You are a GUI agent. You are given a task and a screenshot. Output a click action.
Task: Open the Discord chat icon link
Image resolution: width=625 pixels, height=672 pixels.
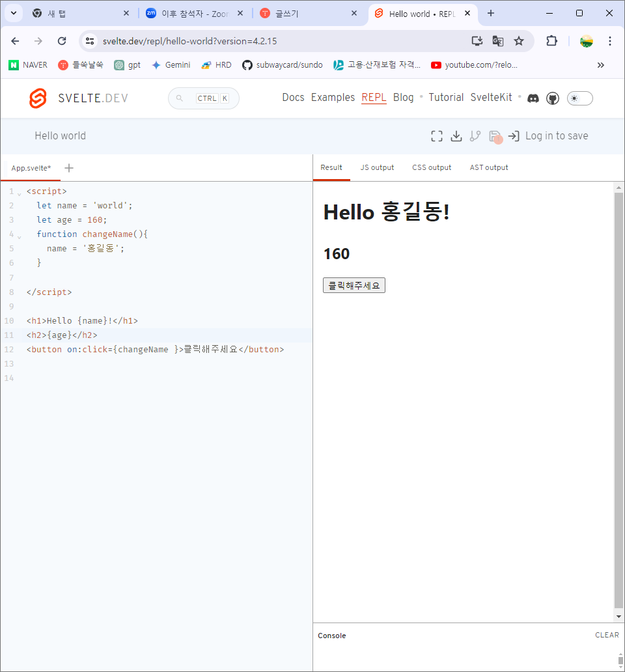[533, 98]
